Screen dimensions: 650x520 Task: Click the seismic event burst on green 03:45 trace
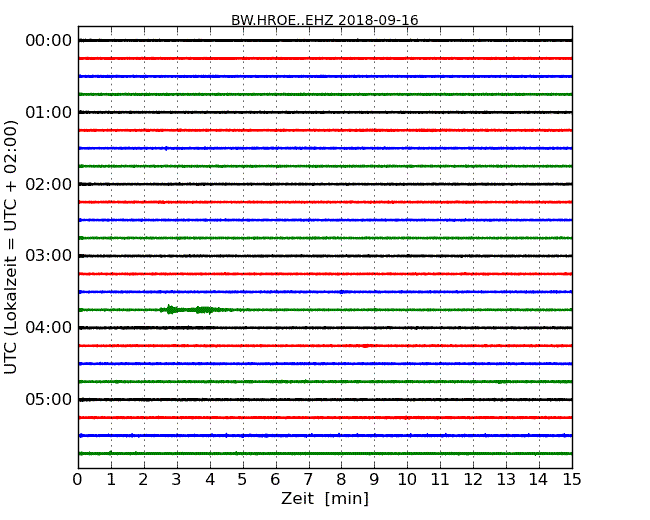click(x=195, y=310)
